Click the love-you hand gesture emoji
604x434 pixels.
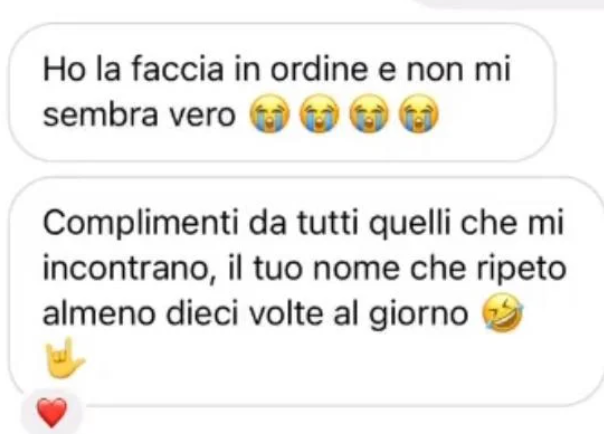point(64,359)
